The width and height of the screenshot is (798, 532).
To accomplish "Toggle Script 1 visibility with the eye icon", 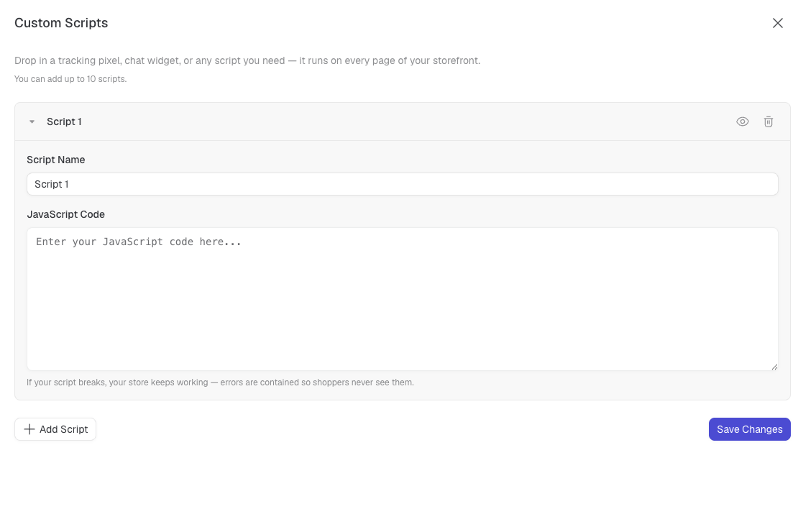I will [742, 121].
